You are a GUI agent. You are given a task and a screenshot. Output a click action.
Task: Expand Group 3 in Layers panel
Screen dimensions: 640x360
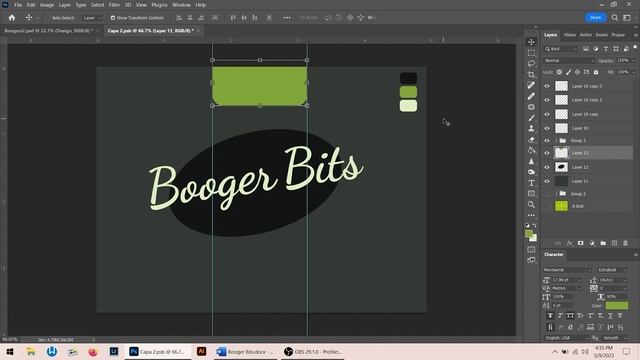pyautogui.click(x=556, y=141)
